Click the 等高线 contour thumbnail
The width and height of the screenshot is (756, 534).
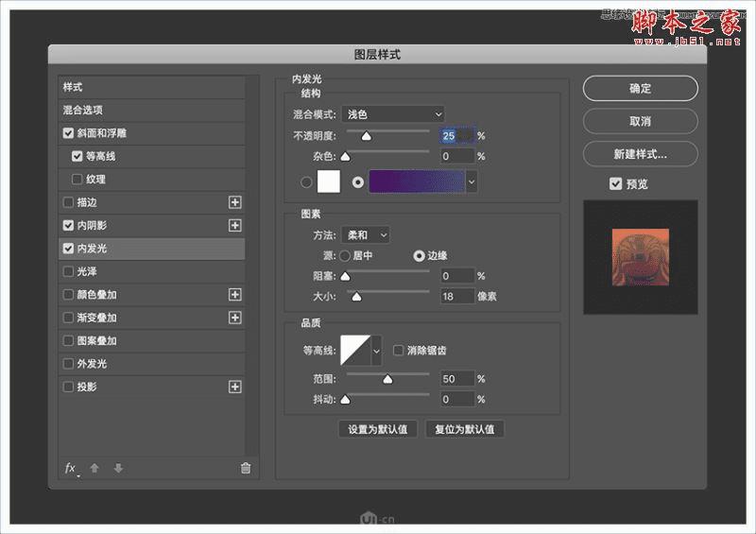[x=356, y=351]
